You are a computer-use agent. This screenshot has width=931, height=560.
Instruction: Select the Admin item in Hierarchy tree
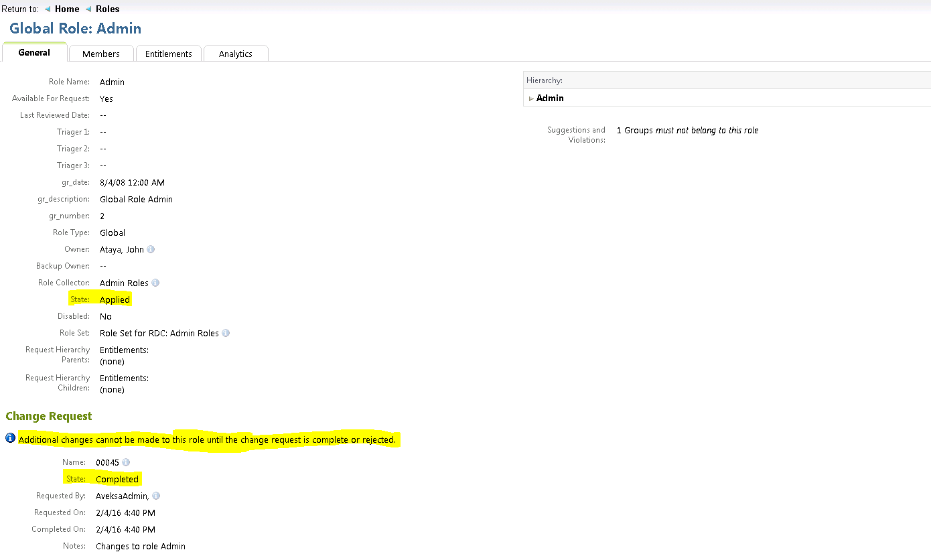pos(550,98)
